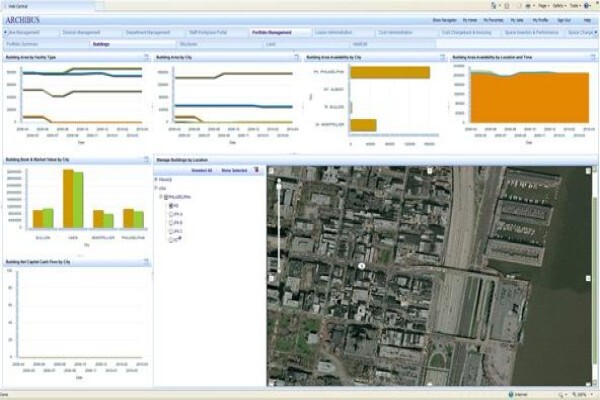The image size is (600, 400).
Task: Pan the map toward the top-right corner
Action: click(x=589, y=171)
